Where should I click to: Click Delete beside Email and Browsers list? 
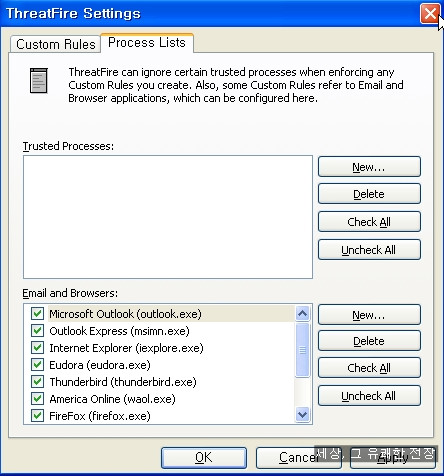tap(369, 341)
